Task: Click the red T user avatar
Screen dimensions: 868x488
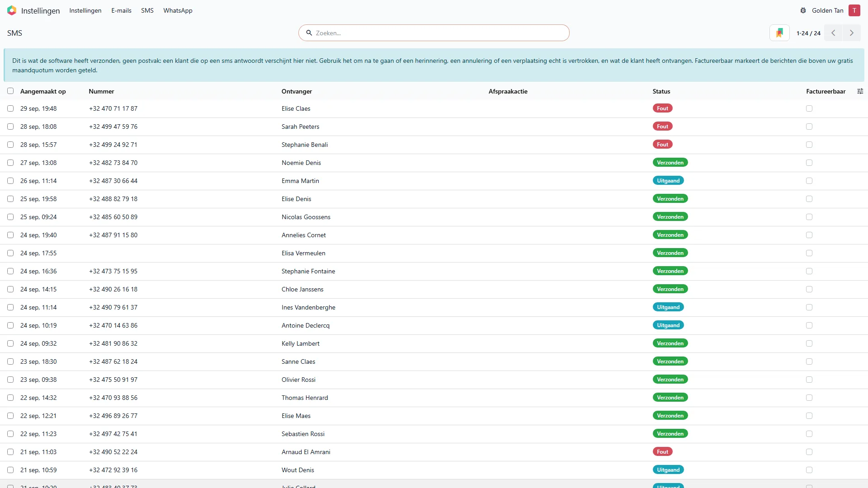Action: (x=854, y=10)
